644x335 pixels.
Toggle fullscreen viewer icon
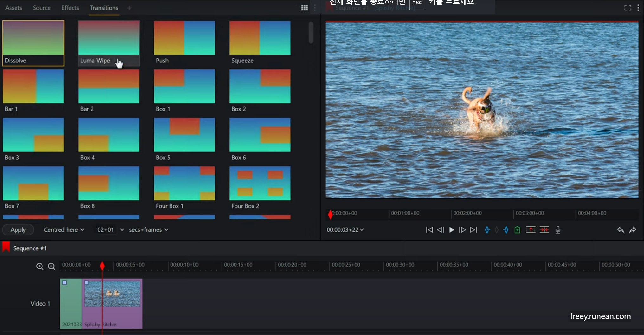[x=628, y=8]
